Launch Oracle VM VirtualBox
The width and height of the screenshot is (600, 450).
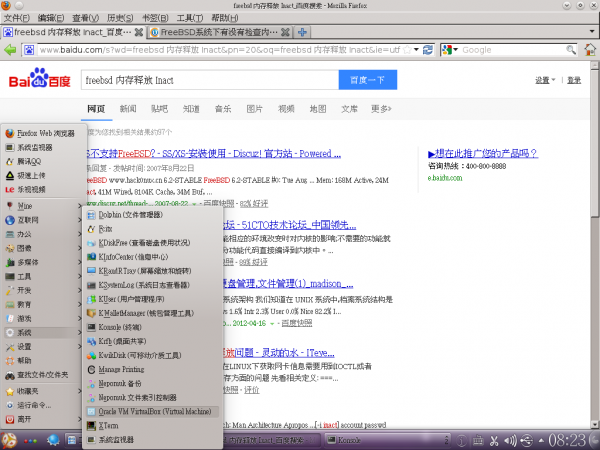(152, 412)
